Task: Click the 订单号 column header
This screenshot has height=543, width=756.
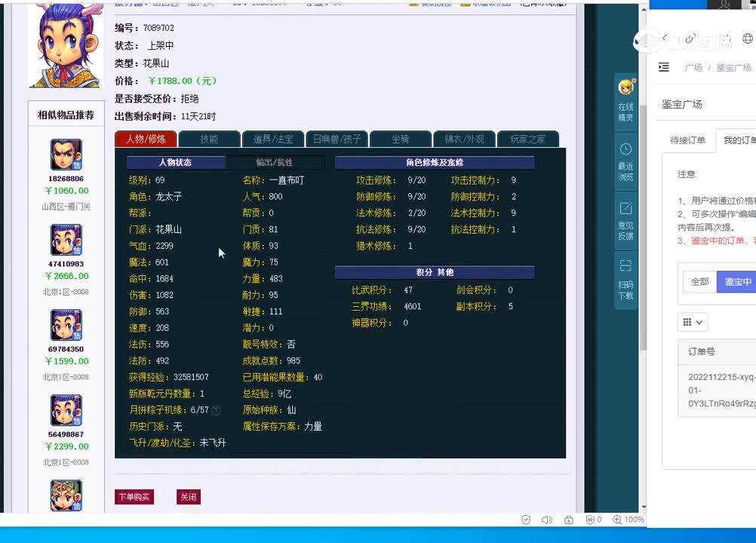Action: 702,351
